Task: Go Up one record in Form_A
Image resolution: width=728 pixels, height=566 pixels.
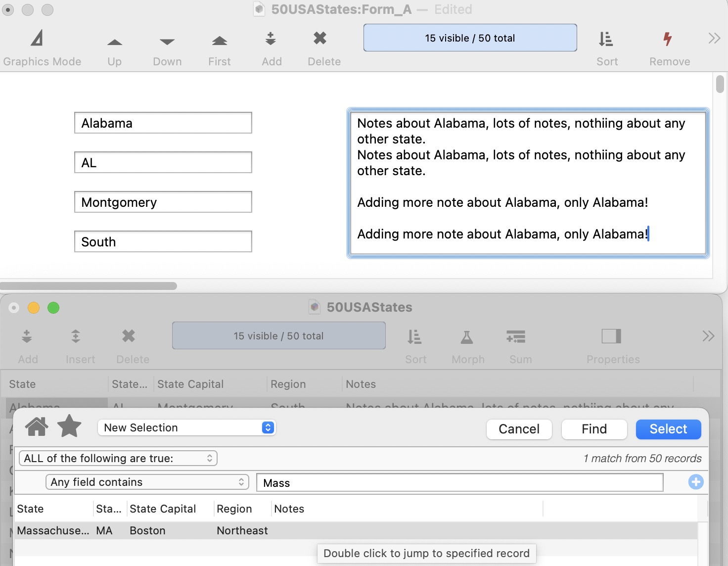Action: point(114,42)
